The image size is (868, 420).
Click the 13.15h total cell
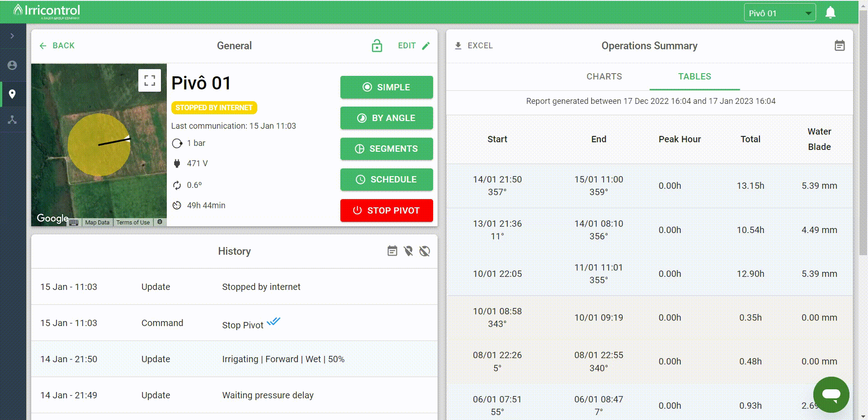point(750,186)
